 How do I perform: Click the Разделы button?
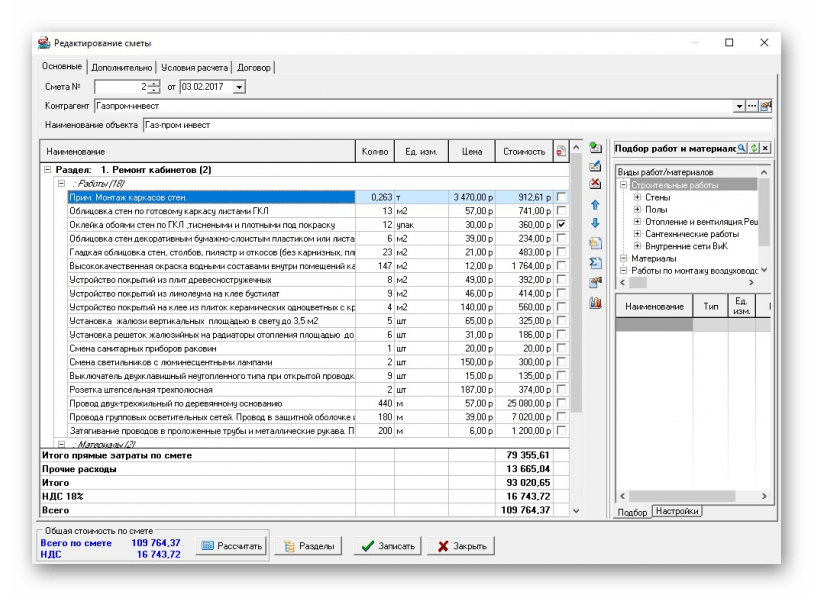(309, 546)
